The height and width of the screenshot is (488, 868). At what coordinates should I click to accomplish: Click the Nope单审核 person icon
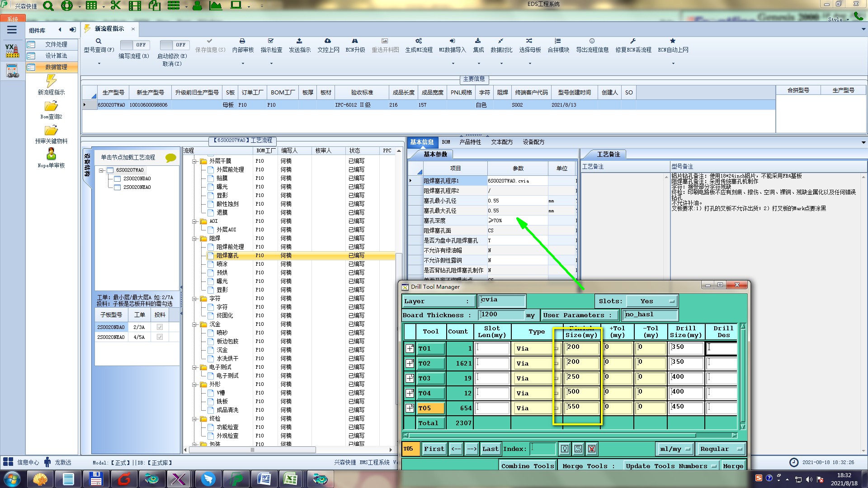[51, 154]
